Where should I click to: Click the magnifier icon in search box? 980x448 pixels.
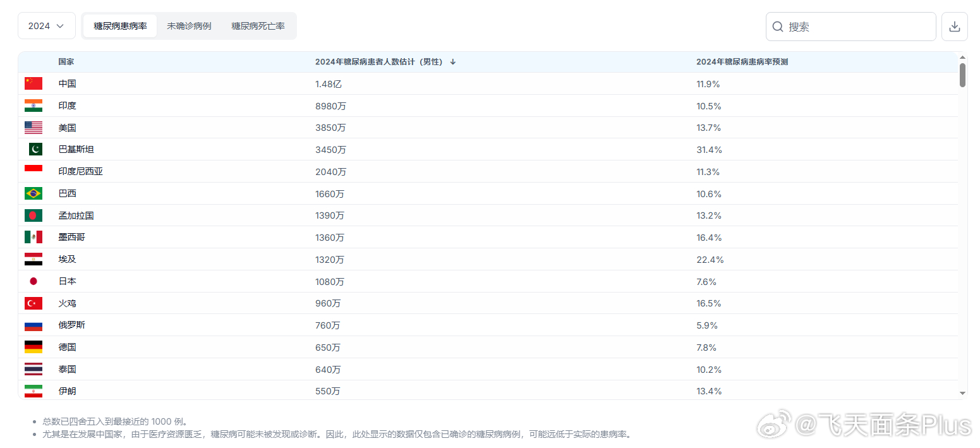point(778,27)
